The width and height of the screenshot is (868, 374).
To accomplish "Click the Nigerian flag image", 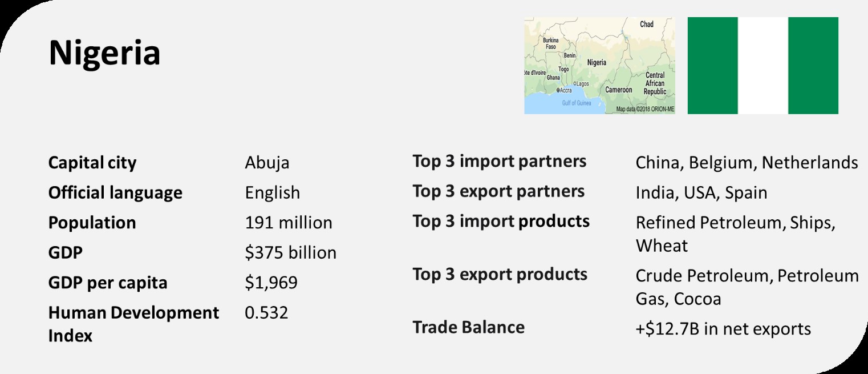I will click(x=763, y=66).
